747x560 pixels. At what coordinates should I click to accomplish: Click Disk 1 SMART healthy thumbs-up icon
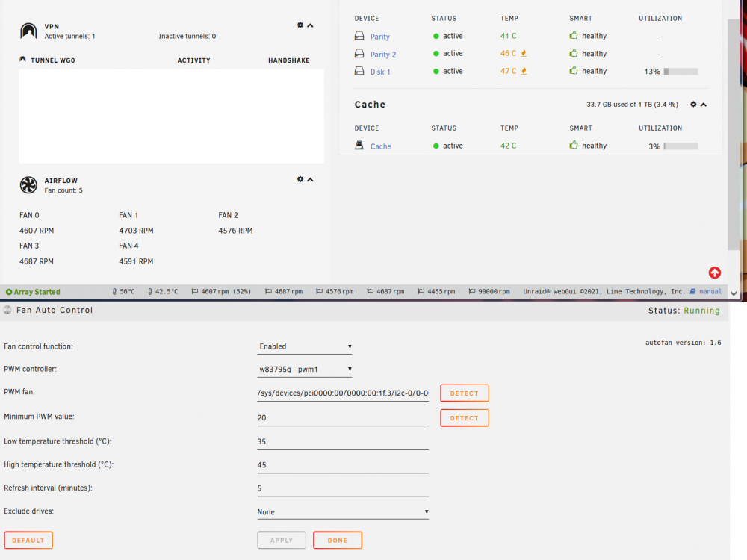point(574,70)
